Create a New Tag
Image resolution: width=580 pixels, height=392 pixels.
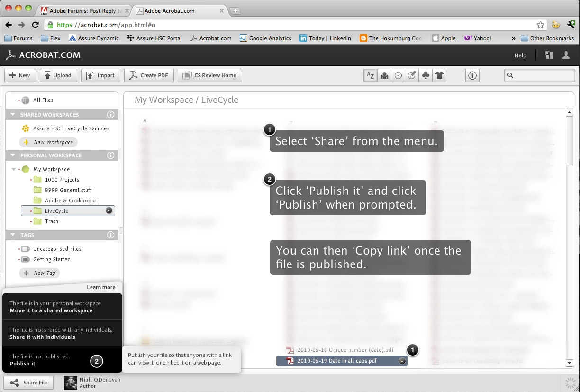point(39,273)
